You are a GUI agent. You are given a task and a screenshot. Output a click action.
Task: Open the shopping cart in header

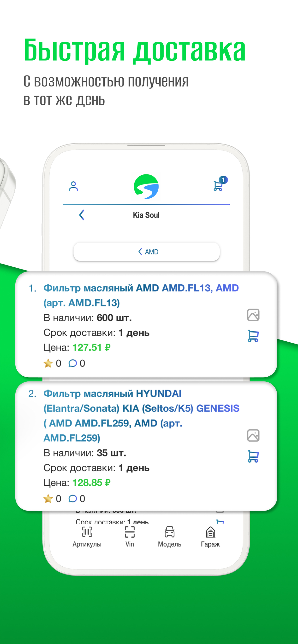tap(218, 186)
